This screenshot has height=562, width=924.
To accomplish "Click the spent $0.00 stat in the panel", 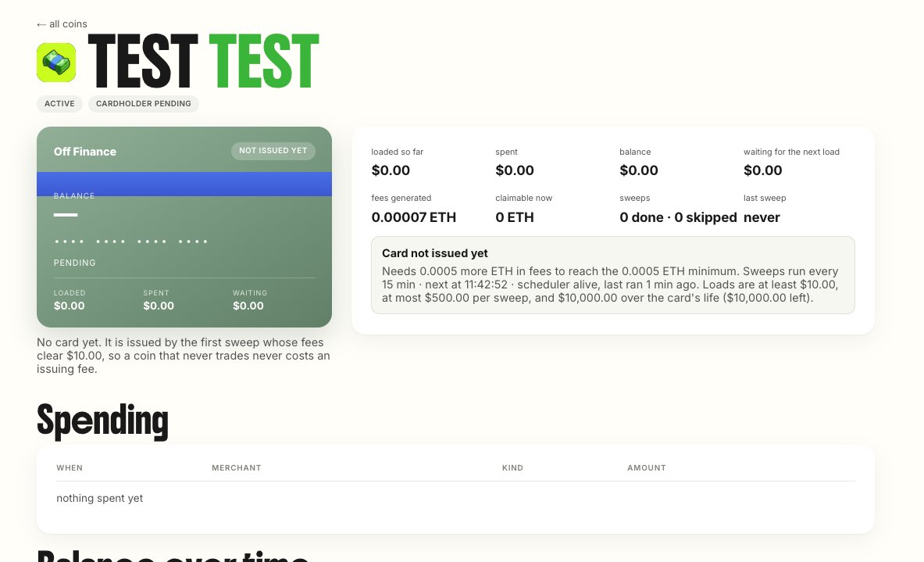I will pyautogui.click(x=515, y=170).
